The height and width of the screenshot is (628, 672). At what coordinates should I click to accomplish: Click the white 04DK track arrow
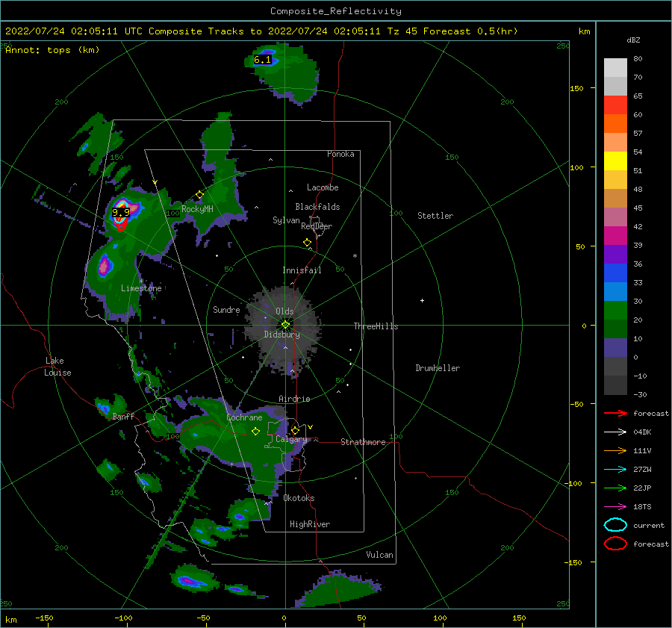[615, 432]
